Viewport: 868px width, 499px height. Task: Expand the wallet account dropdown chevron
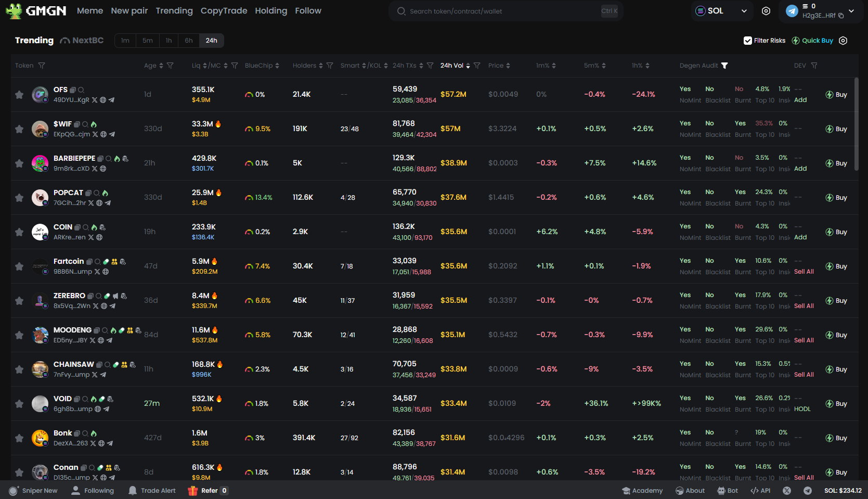[851, 11]
